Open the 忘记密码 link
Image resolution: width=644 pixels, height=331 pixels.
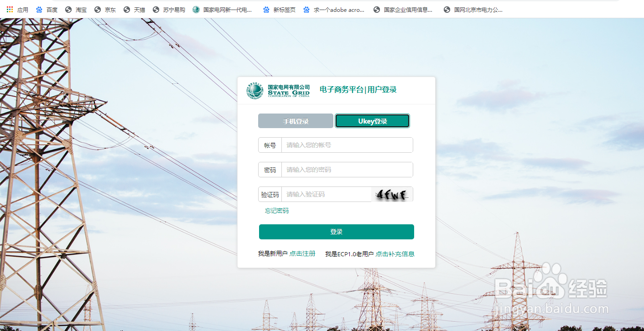pos(276,211)
